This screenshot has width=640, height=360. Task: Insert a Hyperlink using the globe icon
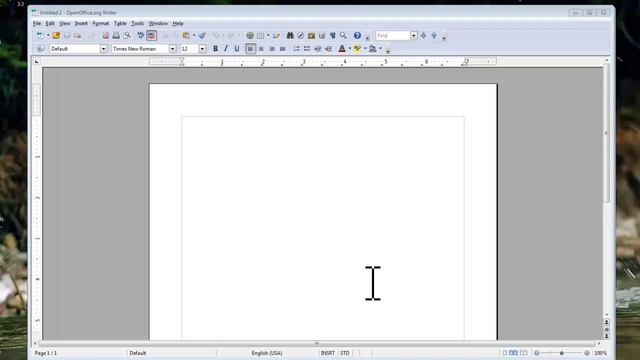(250, 36)
